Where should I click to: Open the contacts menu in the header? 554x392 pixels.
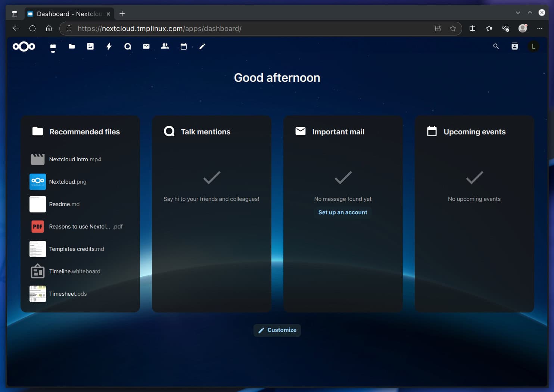point(514,46)
